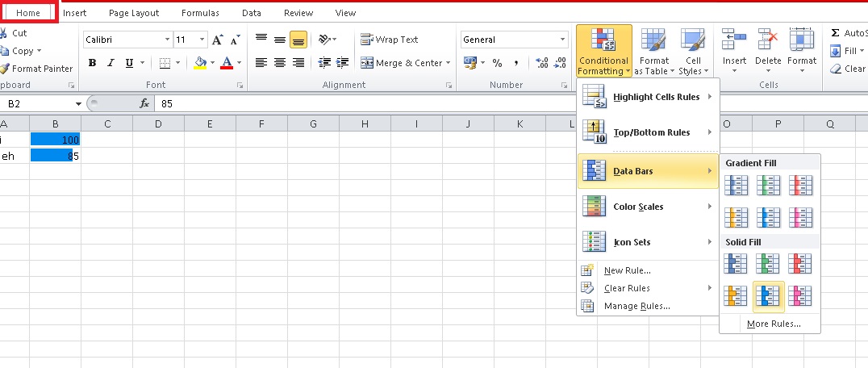Click the Fill Color bucket icon
This screenshot has width=868, height=368.
(x=200, y=63)
